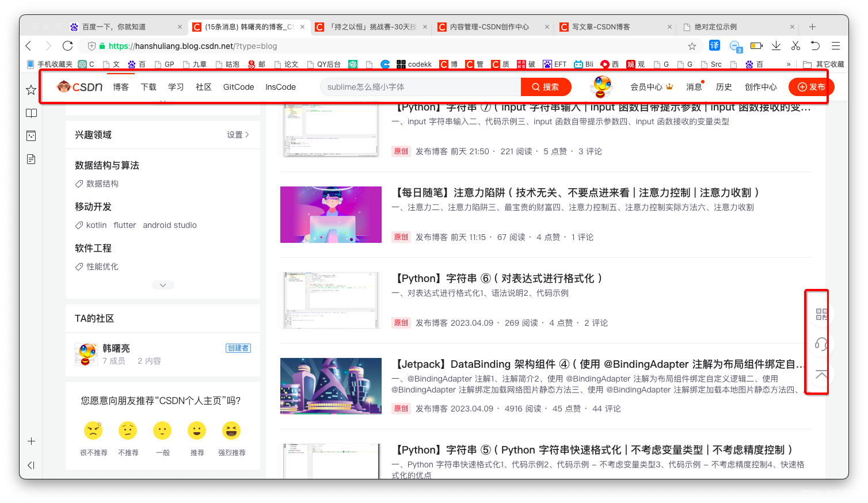Switch to the 写文章-CSDN博客 tab

coord(616,26)
